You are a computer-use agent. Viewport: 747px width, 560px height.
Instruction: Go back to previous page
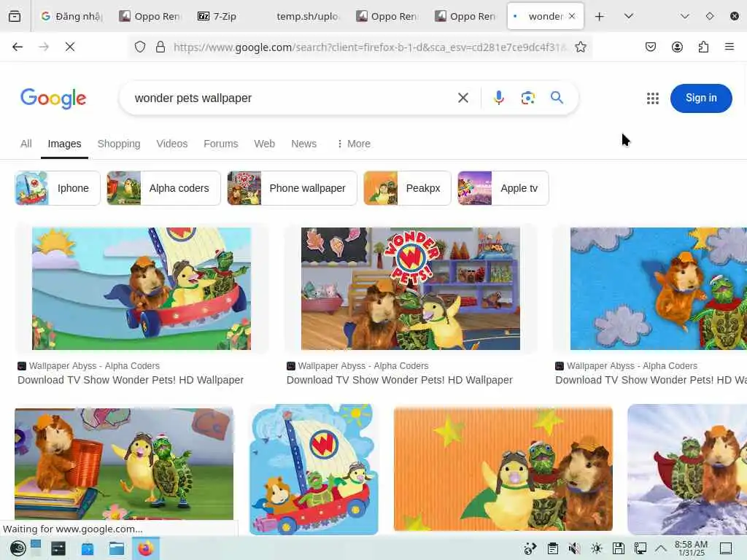[18, 47]
